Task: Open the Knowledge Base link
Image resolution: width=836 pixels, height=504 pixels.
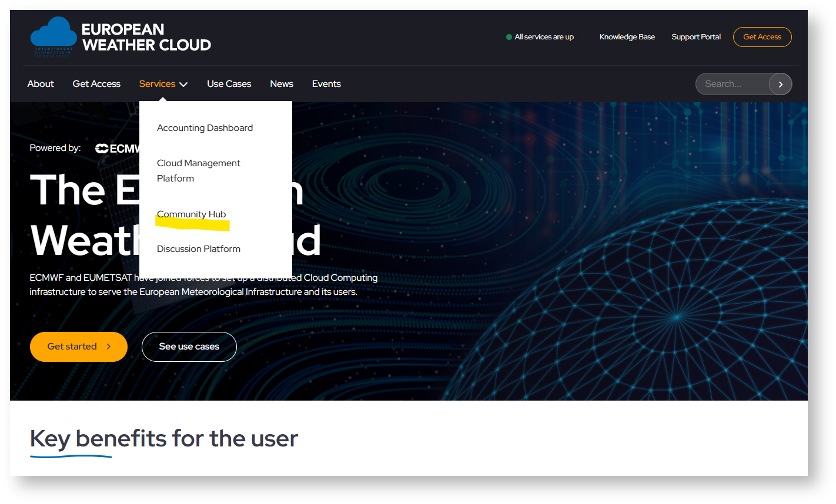Action: (627, 37)
